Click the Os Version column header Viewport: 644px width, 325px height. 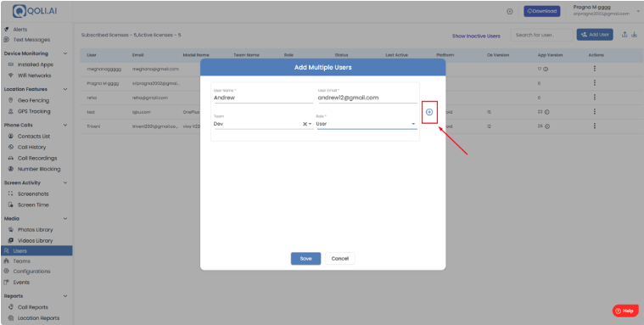coord(498,55)
